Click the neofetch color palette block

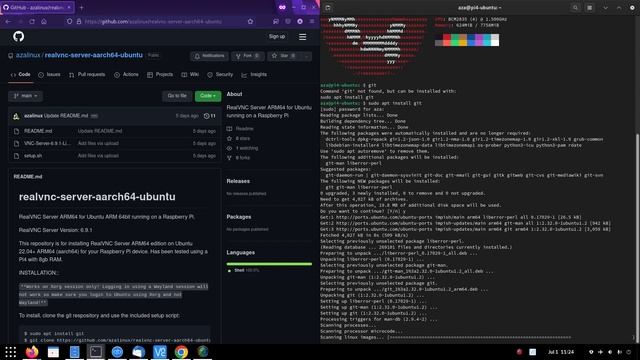pyautogui.click(x=467, y=40)
